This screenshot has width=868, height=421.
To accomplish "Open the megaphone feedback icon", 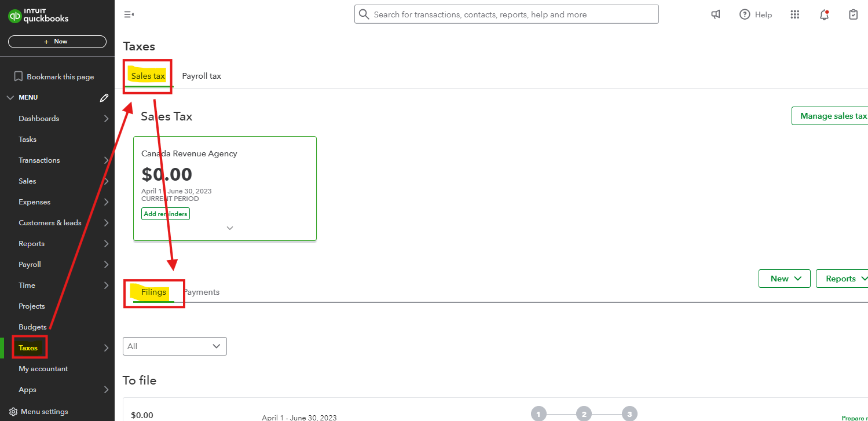I will (716, 14).
